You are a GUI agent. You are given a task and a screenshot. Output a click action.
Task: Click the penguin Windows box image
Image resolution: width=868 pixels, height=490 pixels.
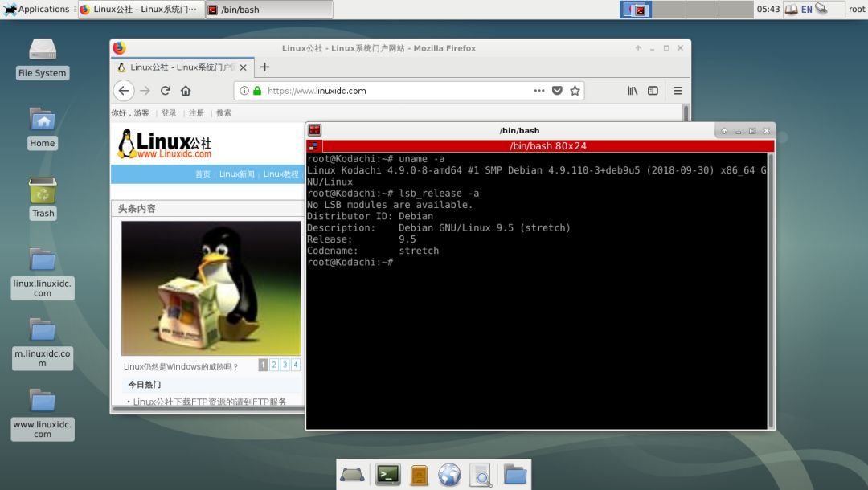click(211, 288)
